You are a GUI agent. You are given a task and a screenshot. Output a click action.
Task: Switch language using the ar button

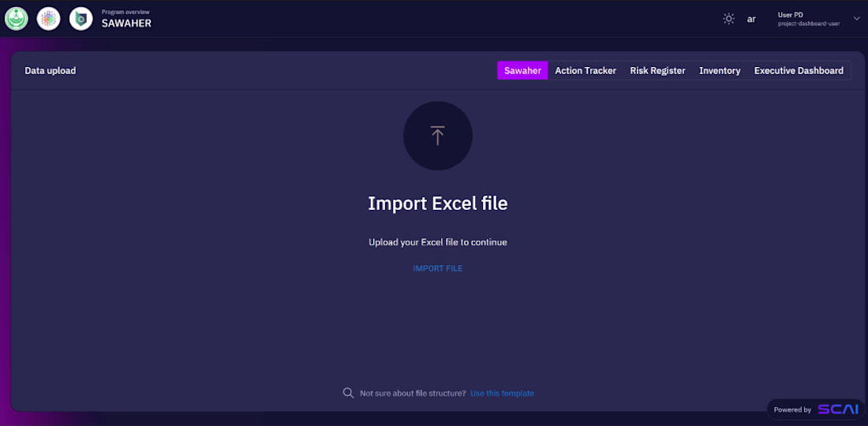tap(751, 20)
